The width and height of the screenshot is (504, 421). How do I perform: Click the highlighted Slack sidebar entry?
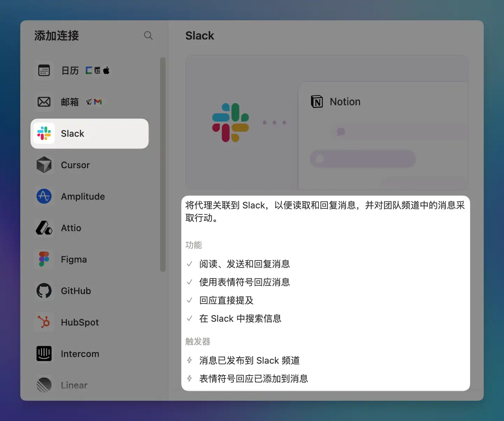pos(89,134)
